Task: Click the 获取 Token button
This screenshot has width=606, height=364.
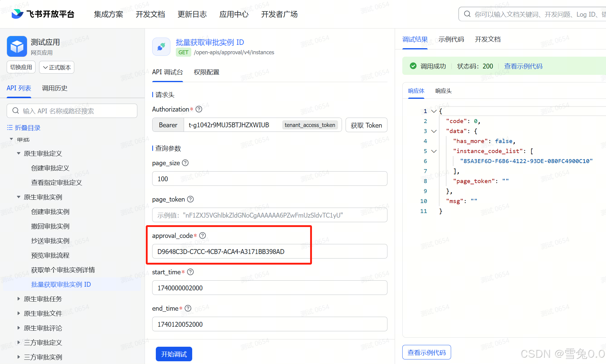Action: pyautogui.click(x=366, y=125)
